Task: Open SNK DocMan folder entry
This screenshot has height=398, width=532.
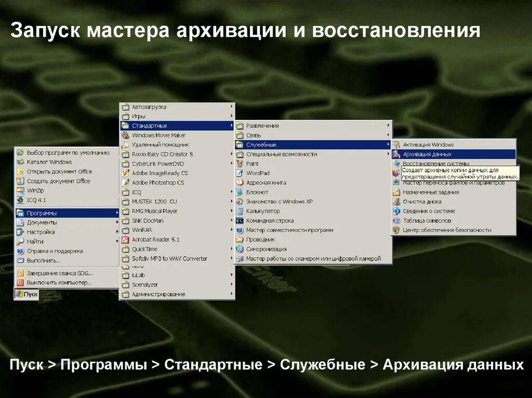Action: click(177, 221)
